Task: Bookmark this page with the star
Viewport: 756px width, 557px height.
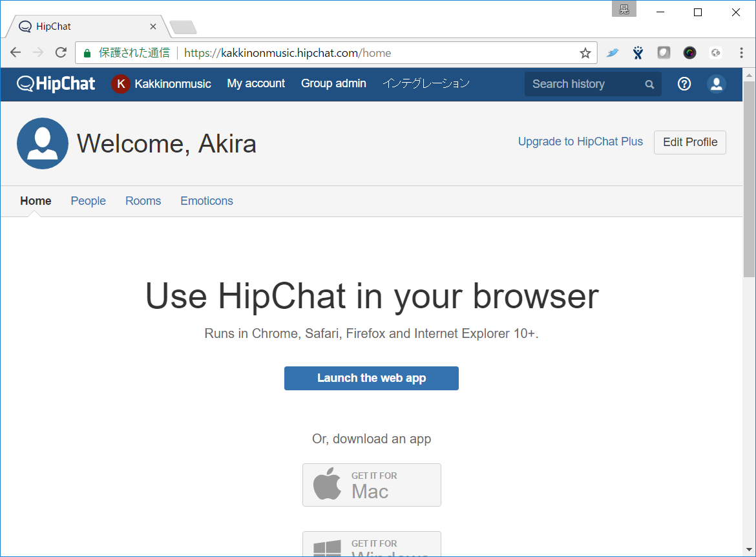Action: click(585, 53)
